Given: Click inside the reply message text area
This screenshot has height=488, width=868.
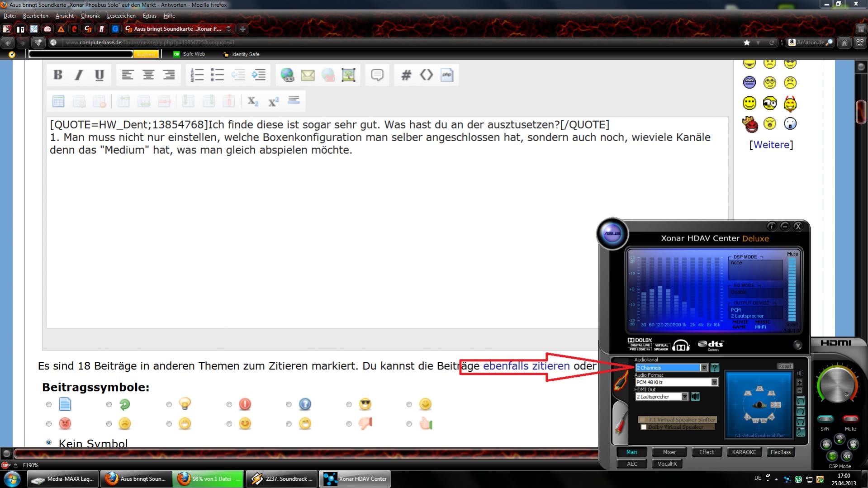Looking at the screenshot, I should 387,223.
